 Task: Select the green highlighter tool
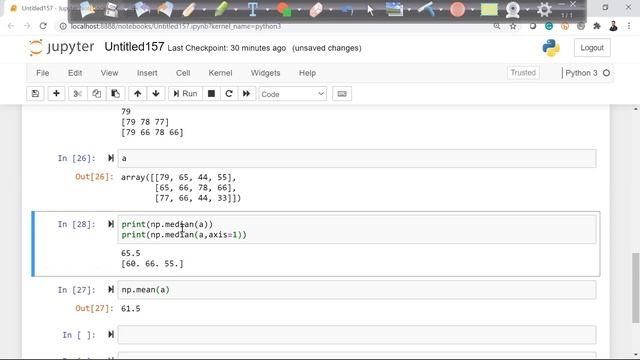(221, 9)
